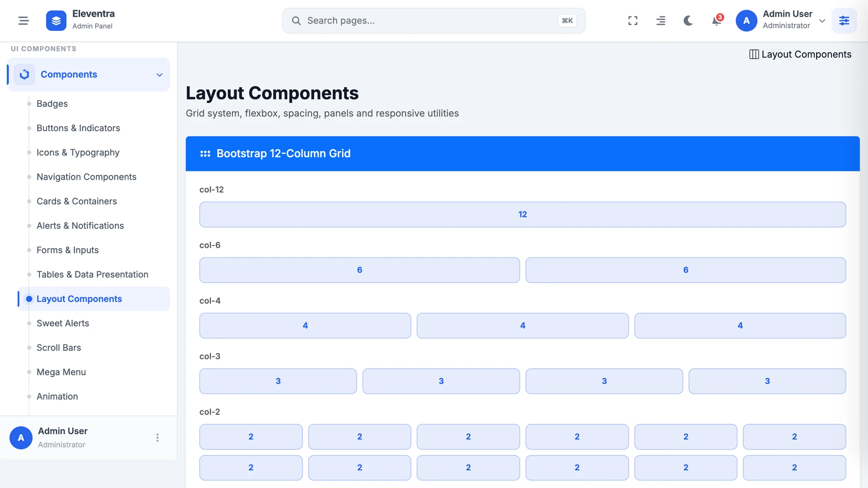Click the Components cube icon
The image size is (868, 488).
point(24,75)
